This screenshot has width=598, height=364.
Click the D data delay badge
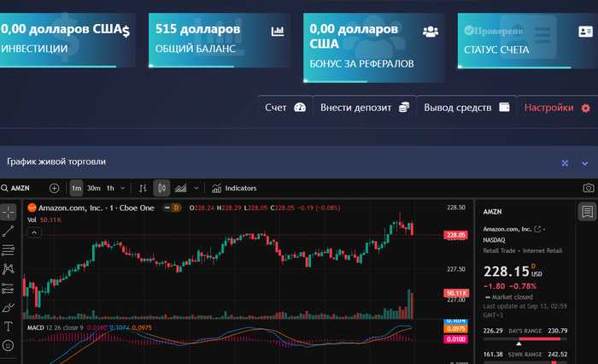pyautogui.click(x=176, y=208)
